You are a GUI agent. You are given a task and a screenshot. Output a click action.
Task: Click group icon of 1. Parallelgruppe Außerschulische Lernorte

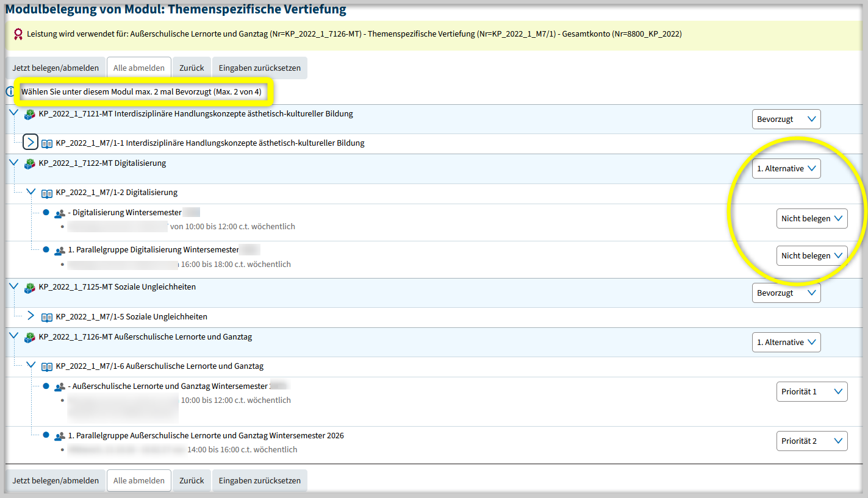(x=59, y=436)
